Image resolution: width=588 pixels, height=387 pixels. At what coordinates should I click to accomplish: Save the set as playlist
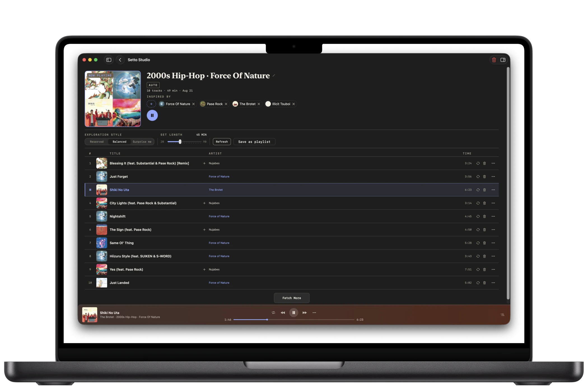[x=254, y=142]
